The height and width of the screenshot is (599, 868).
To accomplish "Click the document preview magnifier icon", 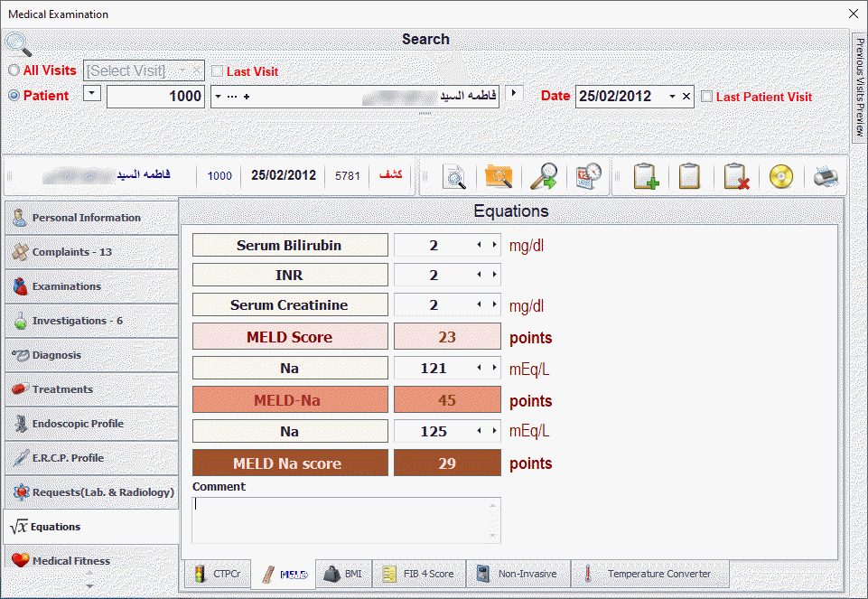I will pos(453,176).
